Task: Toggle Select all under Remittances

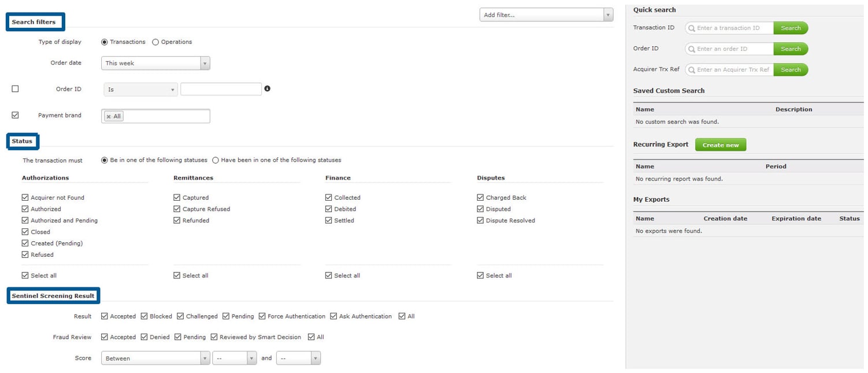Action: (x=177, y=275)
